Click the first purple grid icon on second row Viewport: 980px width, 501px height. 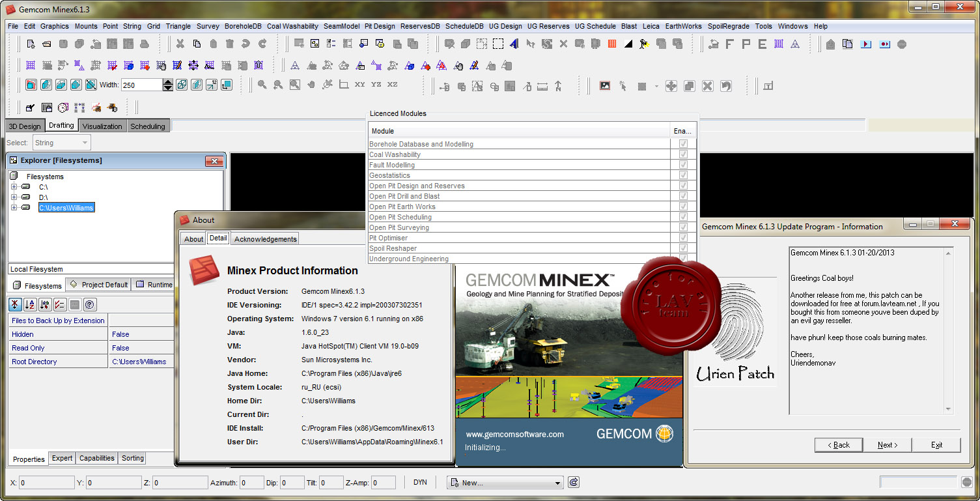click(x=31, y=66)
